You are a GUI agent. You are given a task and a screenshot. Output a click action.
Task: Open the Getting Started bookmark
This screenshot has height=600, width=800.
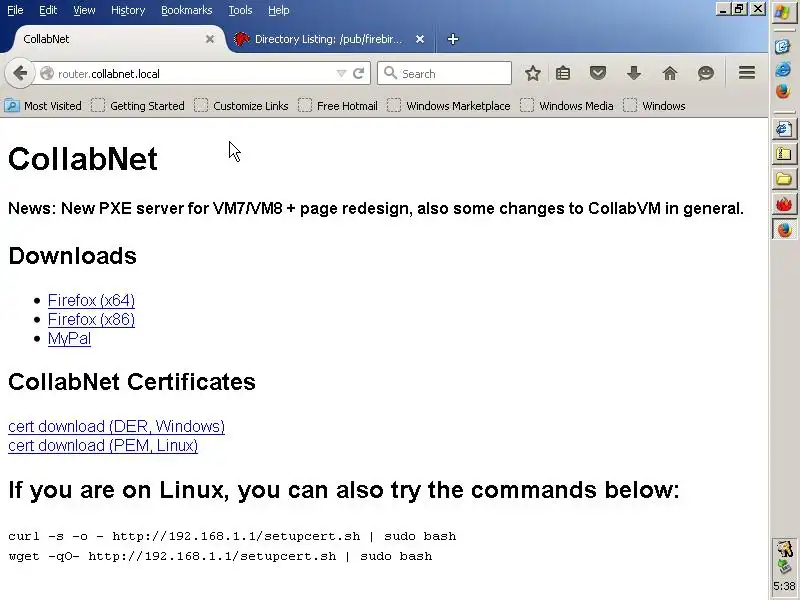click(x=138, y=106)
